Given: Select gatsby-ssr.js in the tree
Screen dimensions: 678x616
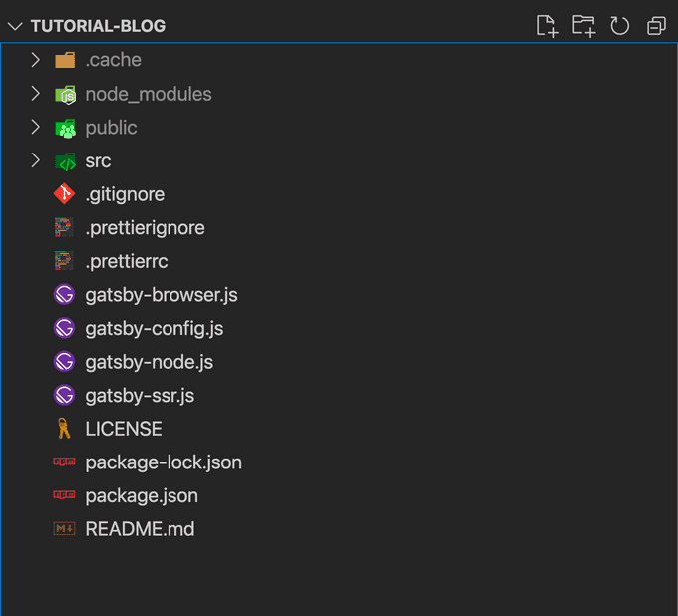Looking at the screenshot, I should click(x=339, y=395).
